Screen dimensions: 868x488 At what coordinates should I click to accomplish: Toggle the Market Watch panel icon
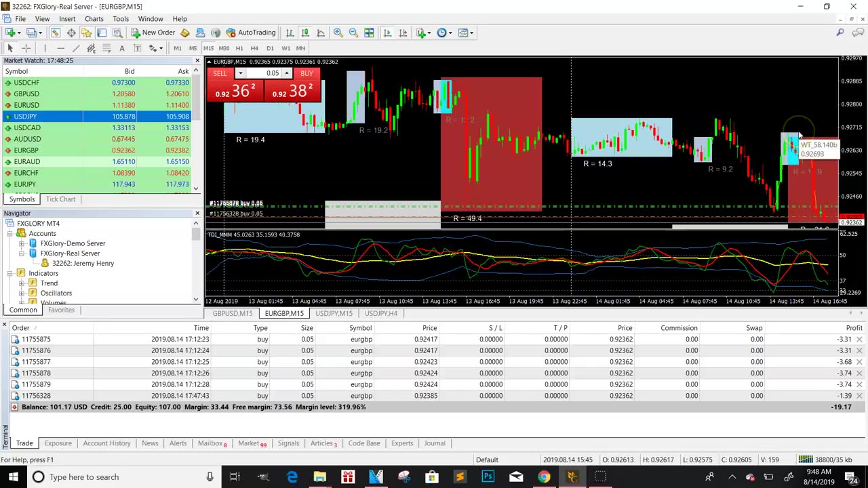click(x=56, y=33)
